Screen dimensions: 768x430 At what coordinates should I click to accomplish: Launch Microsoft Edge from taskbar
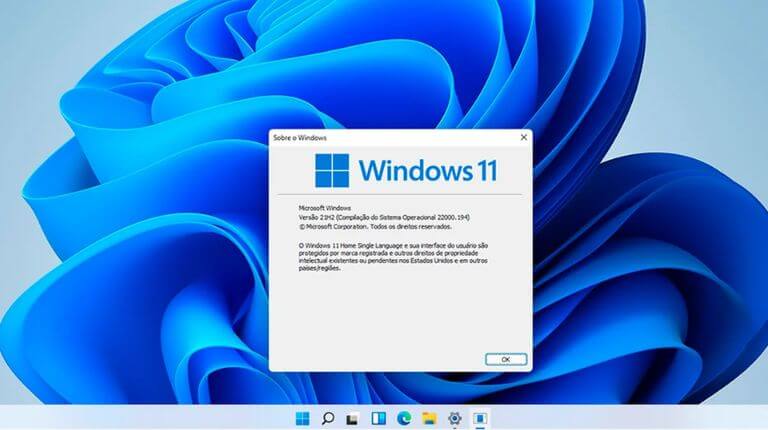(404, 419)
